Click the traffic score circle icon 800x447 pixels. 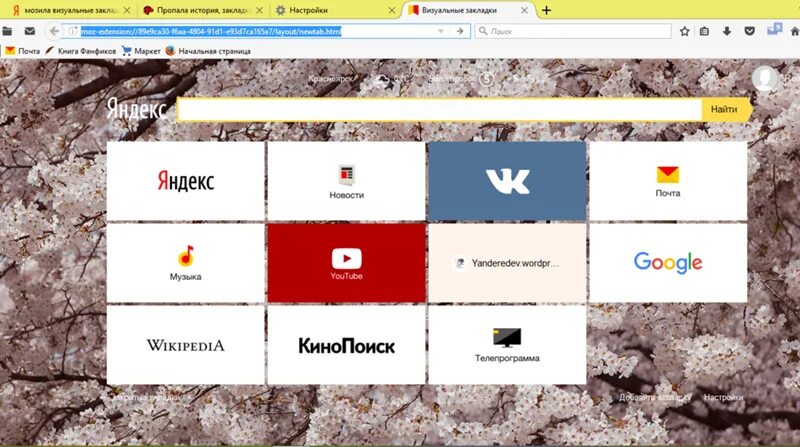487,79
